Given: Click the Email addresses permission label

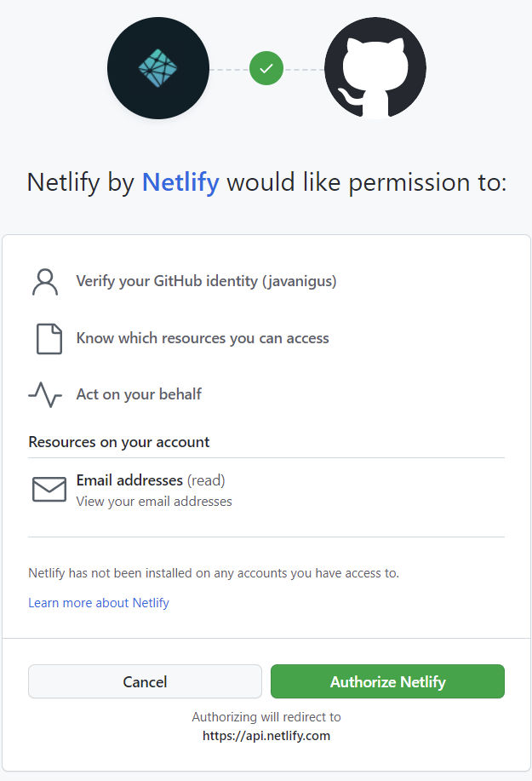Looking at the screenshot, I should tap(129, 480).
